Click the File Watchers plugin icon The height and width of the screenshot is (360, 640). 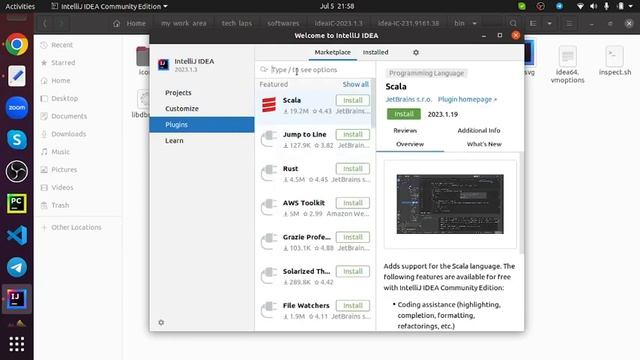point(269,310)
